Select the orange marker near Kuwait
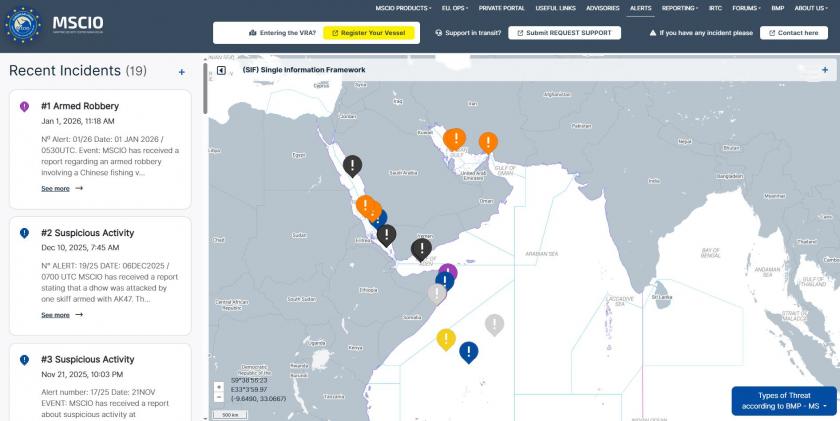Screen dimensions: 840x421 pos(455,139)
